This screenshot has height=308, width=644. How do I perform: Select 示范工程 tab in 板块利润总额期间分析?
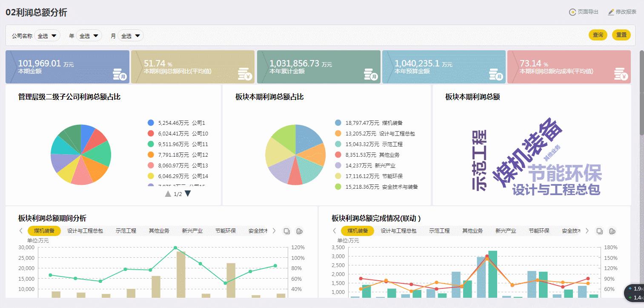[126, 231]
